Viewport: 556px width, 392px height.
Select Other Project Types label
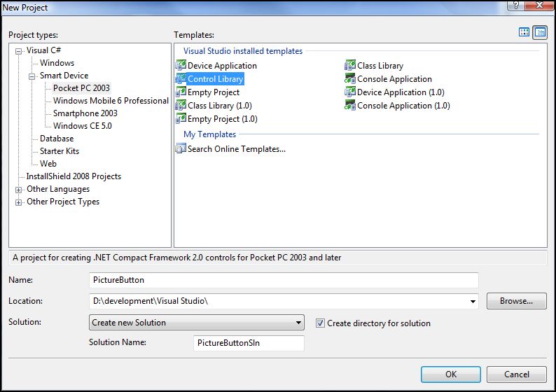tap(63, 202)
